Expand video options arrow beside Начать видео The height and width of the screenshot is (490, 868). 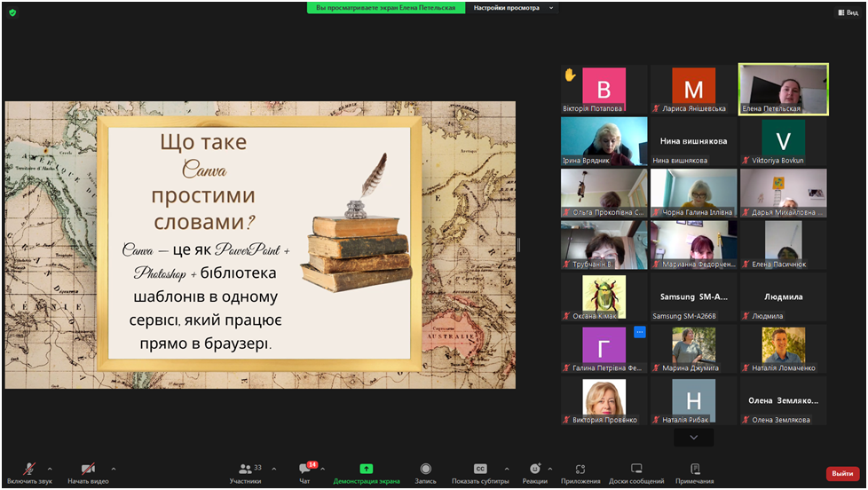click(114, 469)
